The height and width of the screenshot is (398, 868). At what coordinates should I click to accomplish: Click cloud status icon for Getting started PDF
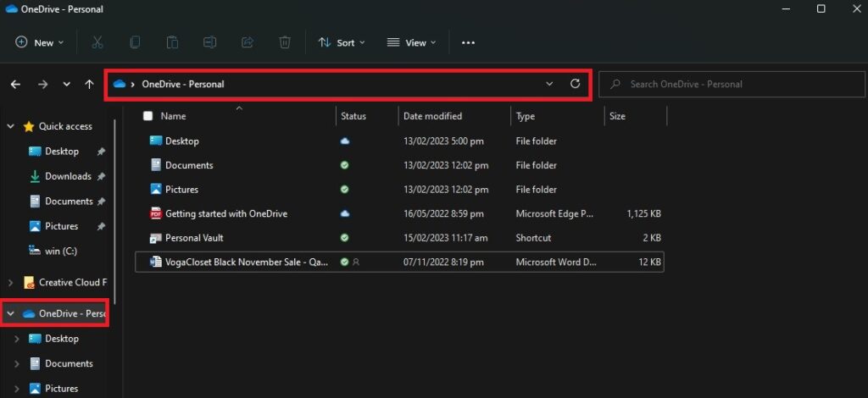point(345,213)
